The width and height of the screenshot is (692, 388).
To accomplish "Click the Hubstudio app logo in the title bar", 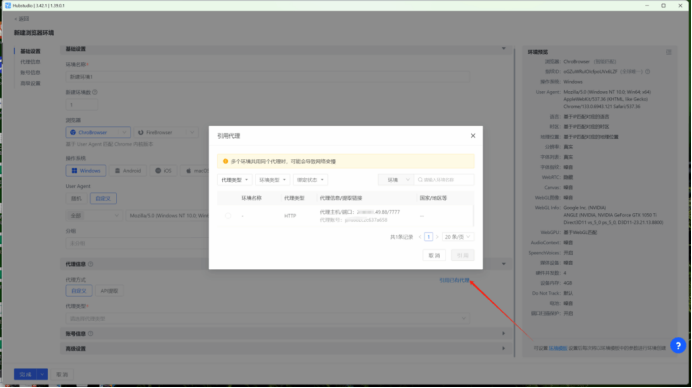I will [x=8, y=5].
